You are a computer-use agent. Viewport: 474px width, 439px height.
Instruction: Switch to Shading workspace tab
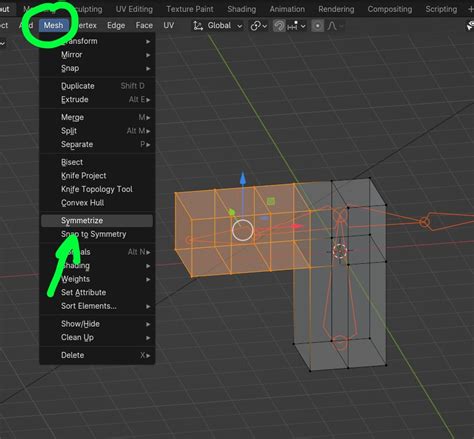242,9
